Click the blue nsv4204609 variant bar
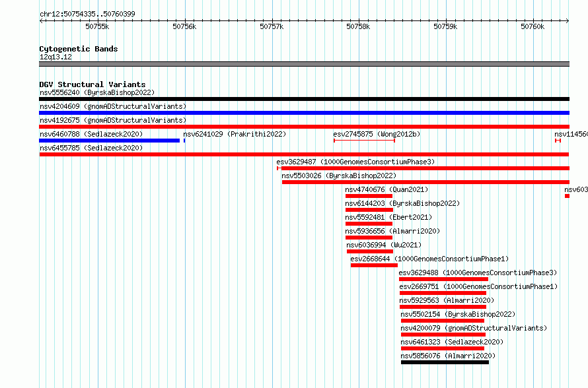The height and width of the screenshot is (388, 588). click(x=304, y=113)
